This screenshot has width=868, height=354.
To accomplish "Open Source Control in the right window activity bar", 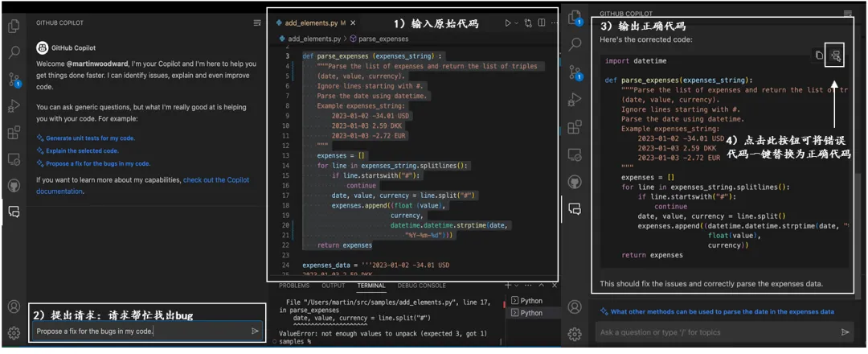I will pyautogui.click(x=575, y=72).
